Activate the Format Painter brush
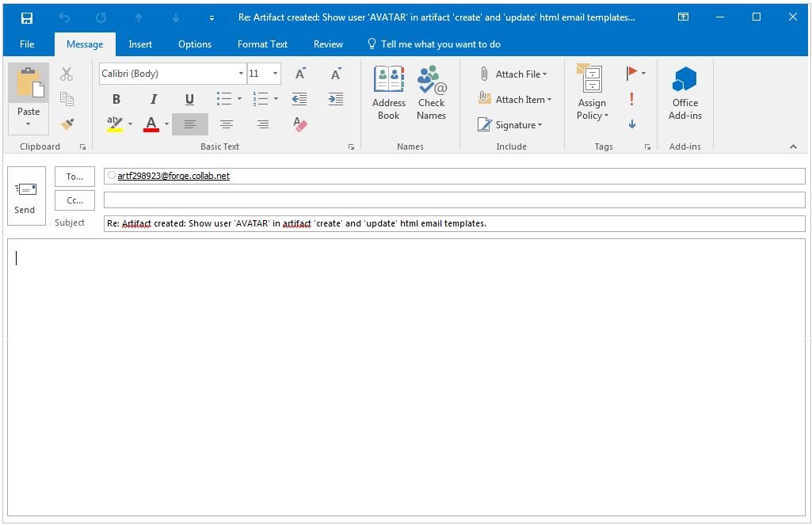Viewport: 812px width, 525px height. [x=67, y=124]
